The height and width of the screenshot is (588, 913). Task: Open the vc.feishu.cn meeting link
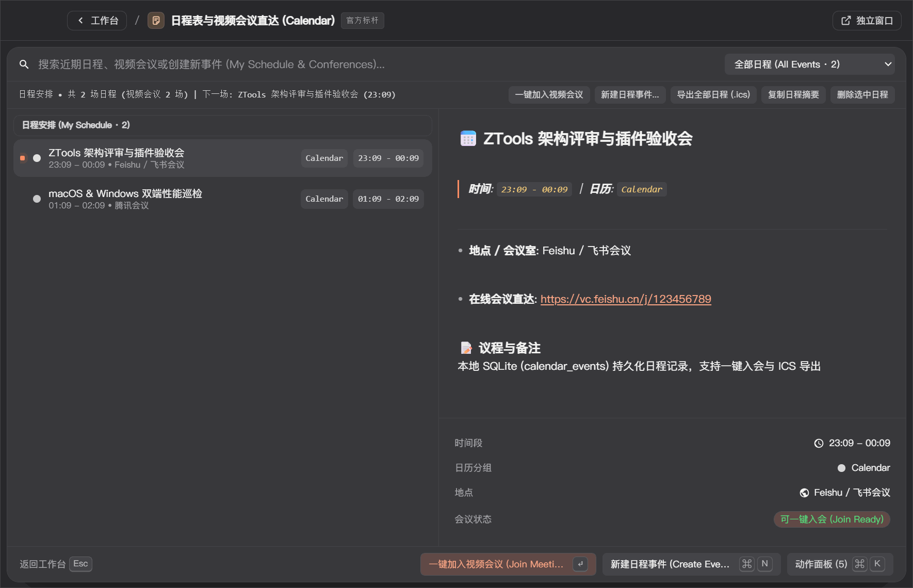(626, 299)
